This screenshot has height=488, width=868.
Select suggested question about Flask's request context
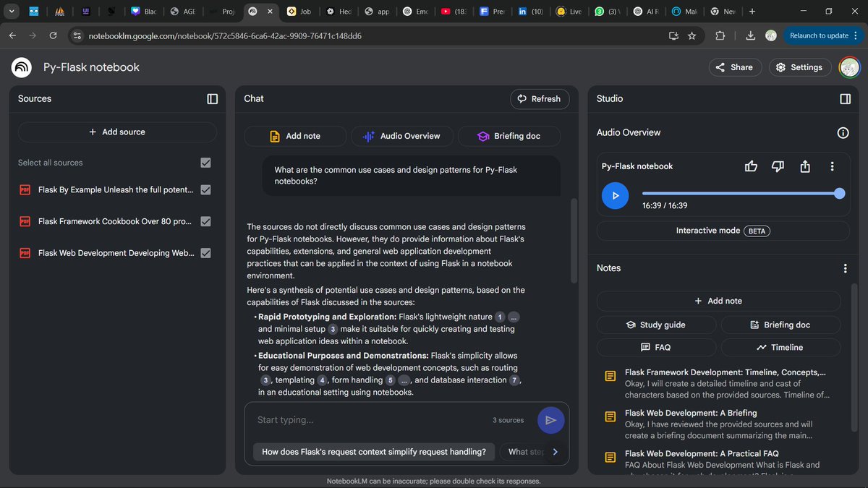pos(374,452)
